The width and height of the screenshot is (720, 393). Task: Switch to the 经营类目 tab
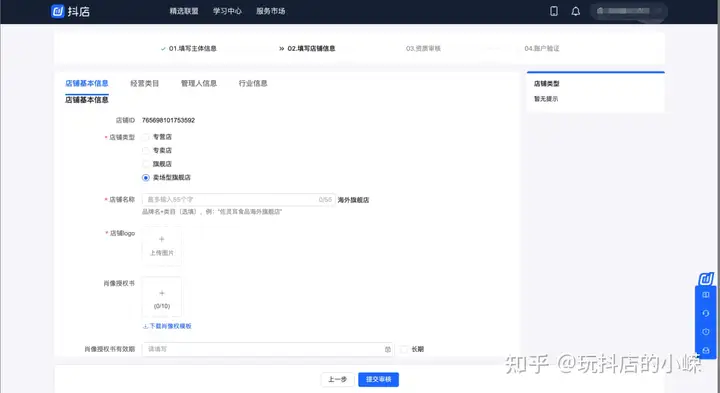(x=144, y=83)
